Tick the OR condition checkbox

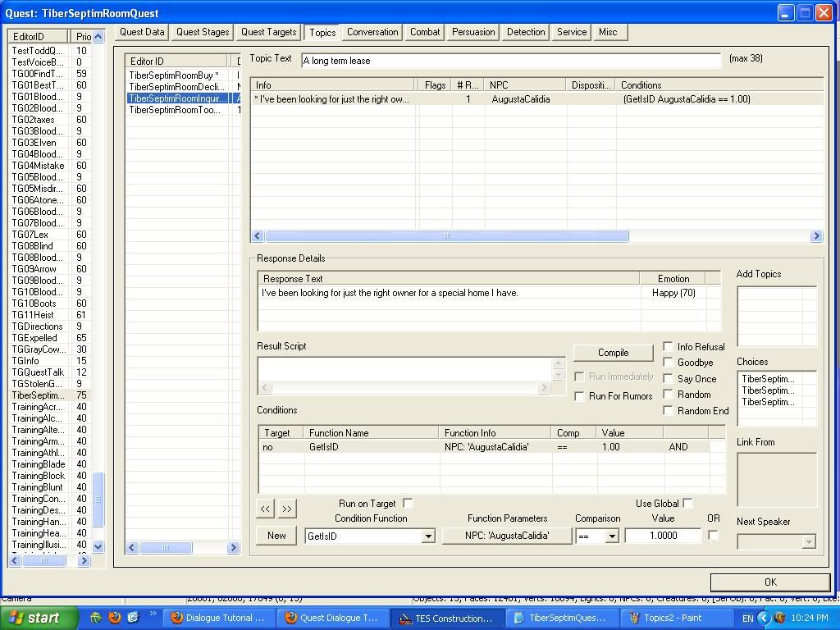(x=713, y=535)
